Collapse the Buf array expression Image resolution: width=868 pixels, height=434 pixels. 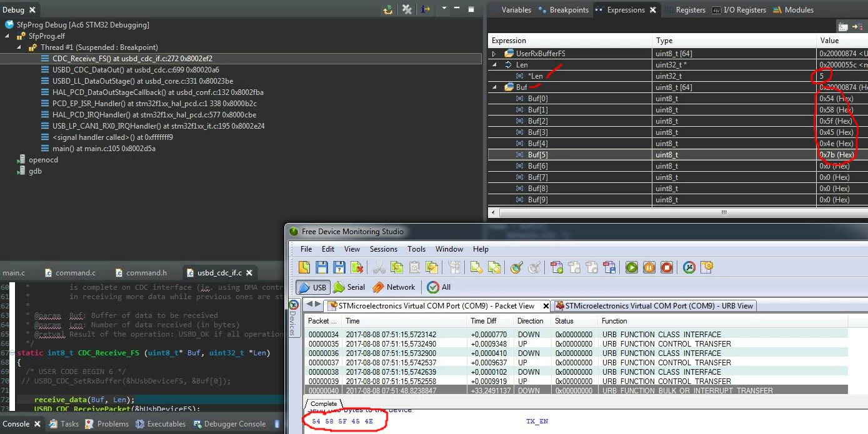[494, 87]
